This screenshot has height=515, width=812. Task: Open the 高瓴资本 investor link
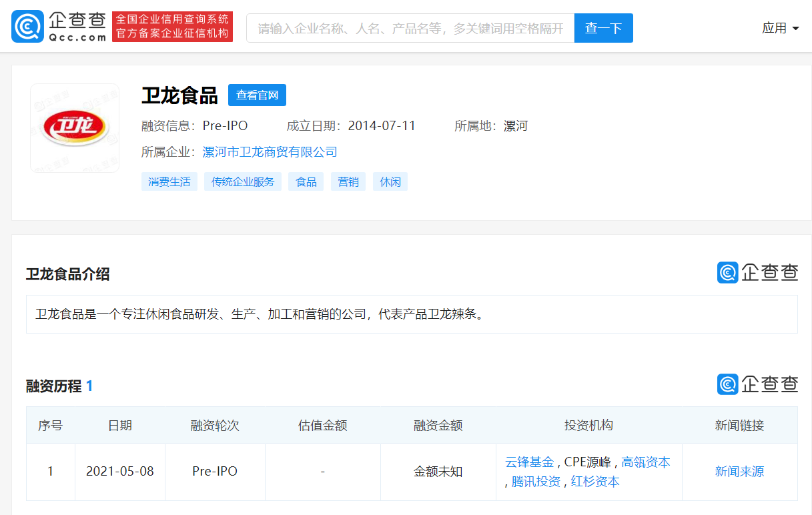tap(646, 462)
